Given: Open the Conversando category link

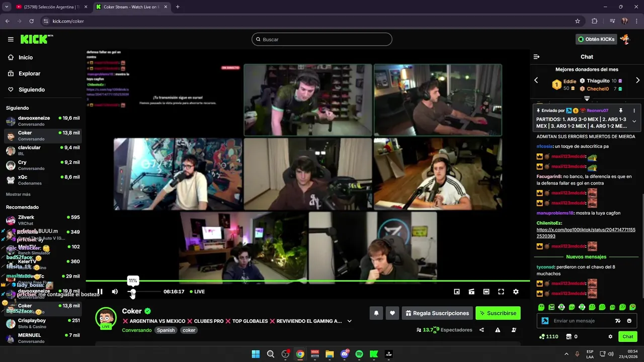Looking at the screenshot, I should pyautogui.click(x=136, y=330).
